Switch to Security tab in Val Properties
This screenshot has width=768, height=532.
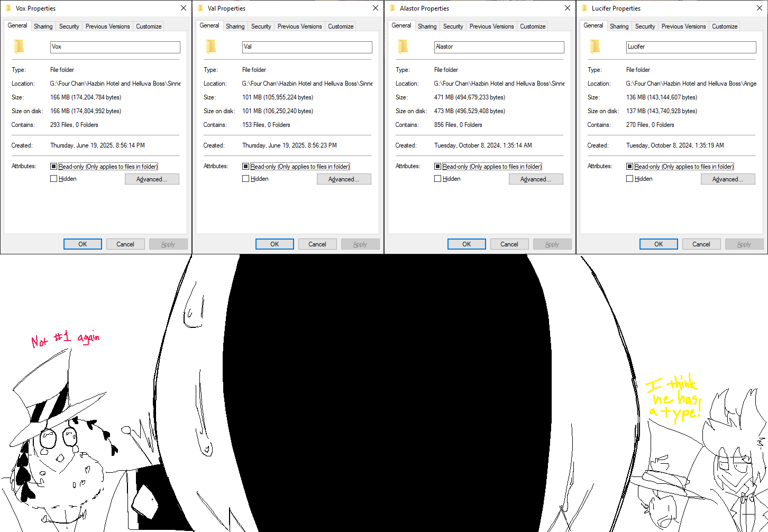click(x=261, y=26)
